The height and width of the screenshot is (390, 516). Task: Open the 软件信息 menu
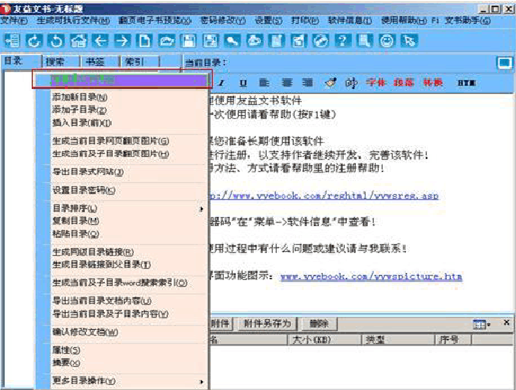[x=350, y=21]
